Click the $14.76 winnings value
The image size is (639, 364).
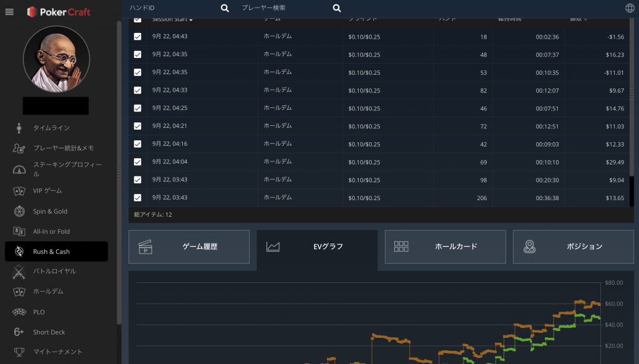tap(615, 108)
